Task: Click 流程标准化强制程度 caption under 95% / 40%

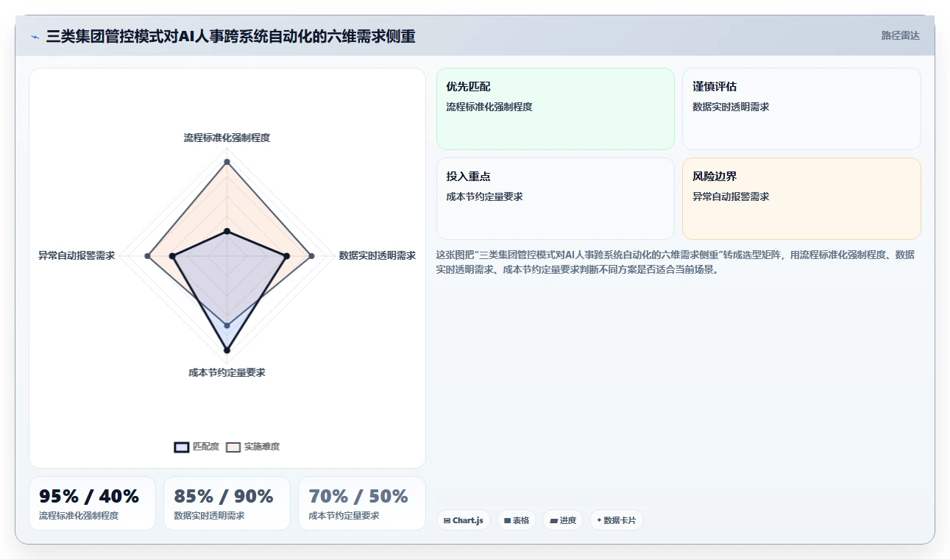Action: [79, 516]
